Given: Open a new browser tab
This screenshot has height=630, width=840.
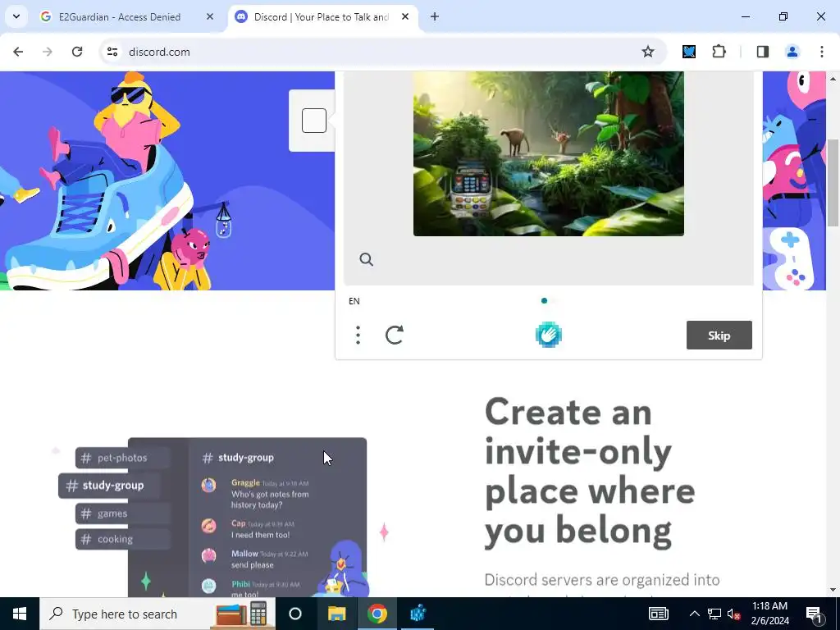Looking at the screenshot, I should pos(435,16).
